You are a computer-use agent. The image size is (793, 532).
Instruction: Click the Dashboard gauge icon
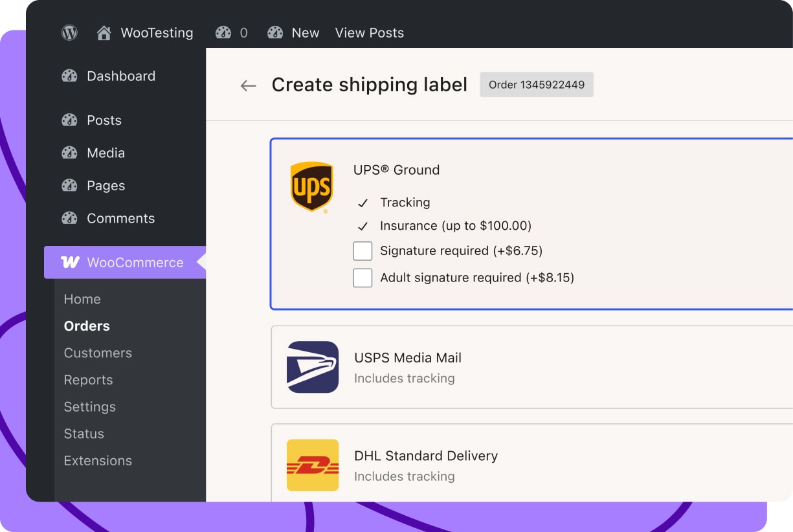(x=69, y=76)
